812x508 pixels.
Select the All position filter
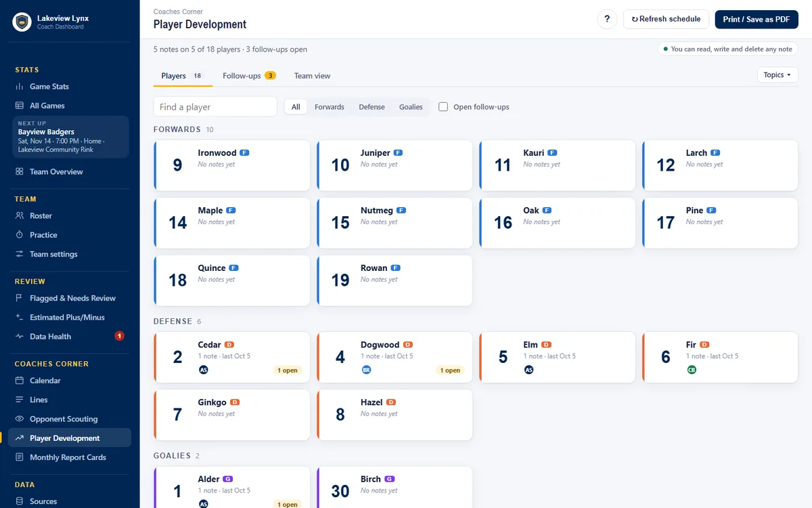point(296,107)
